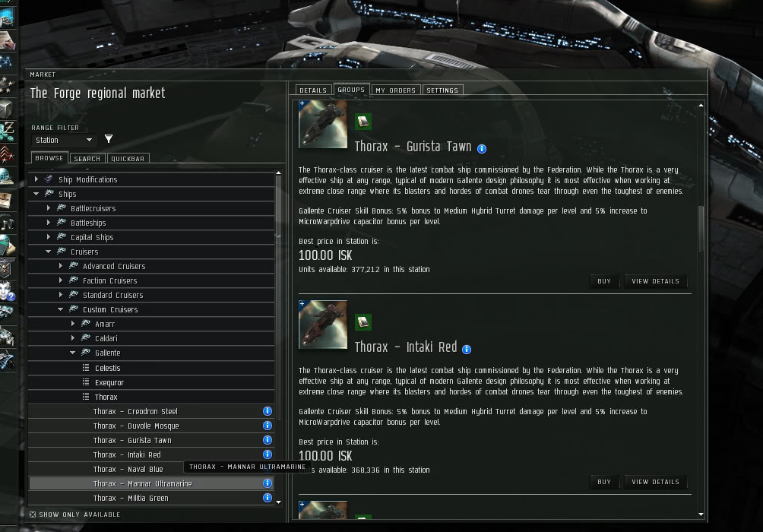Screen dimensions: 763x532
Task: Click info icon on Thorax – Militia Green row
Action: tap(268, 498)
